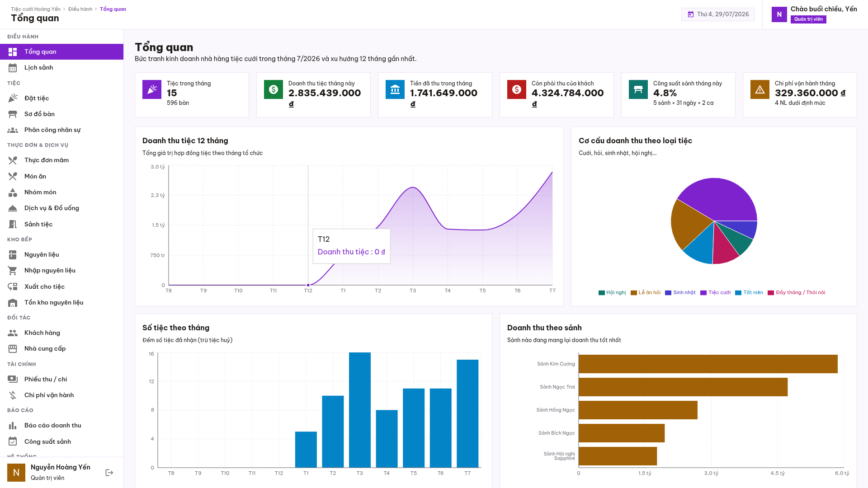Click the Lễ ăn hỏi legend color swatch
This screenshot has height=488, width=868.
pos(634,293)
